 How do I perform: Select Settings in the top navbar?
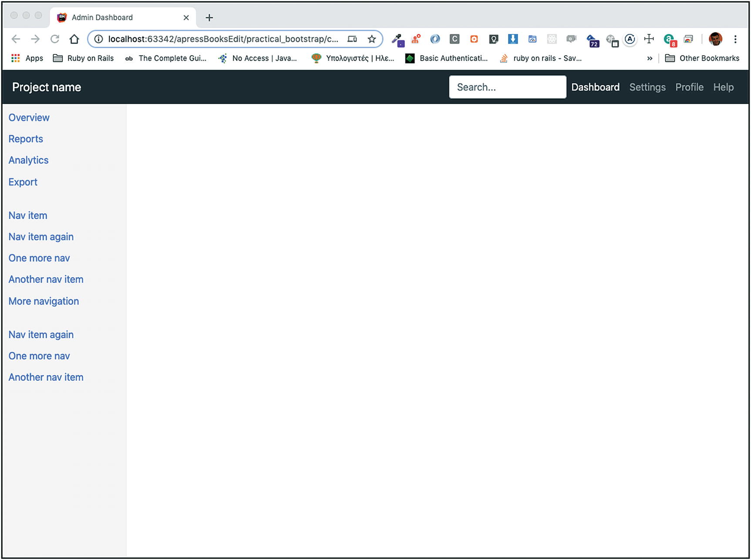point(647,87)
